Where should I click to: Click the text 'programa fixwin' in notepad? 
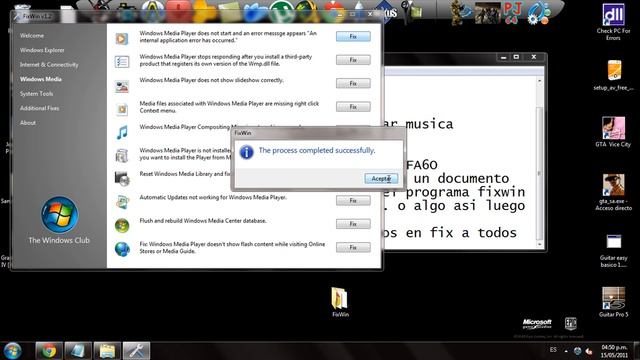click(x=465, y=192)
